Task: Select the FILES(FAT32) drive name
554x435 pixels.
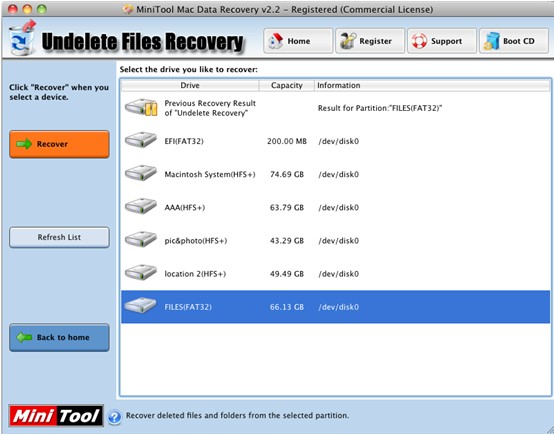Action: coord(188,307)
